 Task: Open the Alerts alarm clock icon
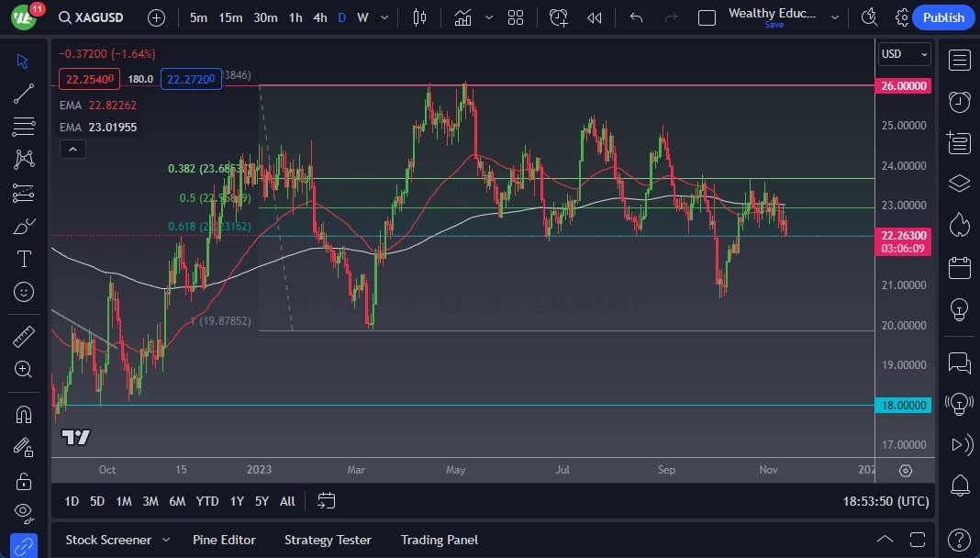[x=959, y=101]
